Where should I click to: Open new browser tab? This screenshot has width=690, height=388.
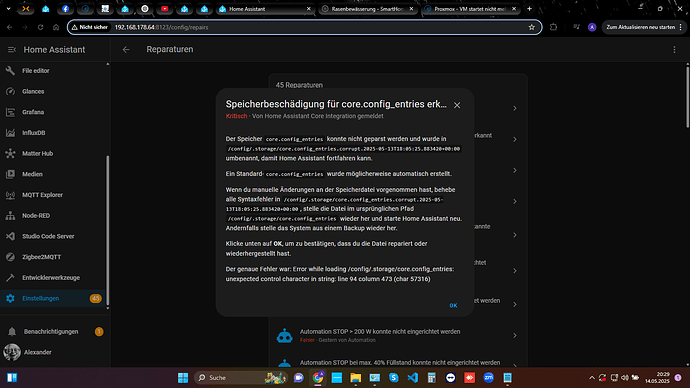click(529, 9)
